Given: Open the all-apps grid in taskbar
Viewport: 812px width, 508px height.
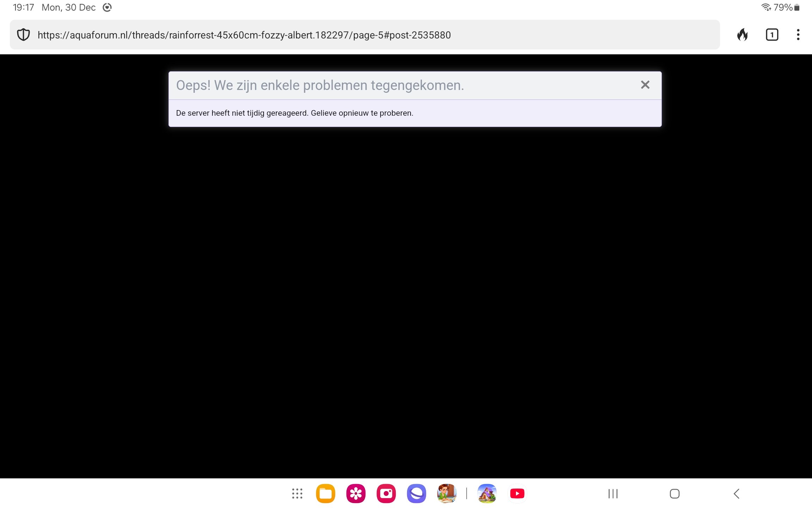Looking at the screenshot, I should (297, 494).
